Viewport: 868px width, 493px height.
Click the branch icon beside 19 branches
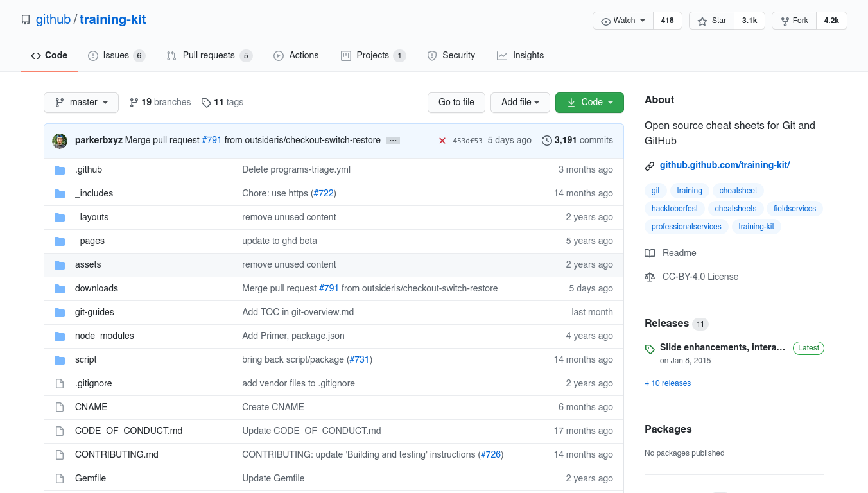(x=134, y=103)
